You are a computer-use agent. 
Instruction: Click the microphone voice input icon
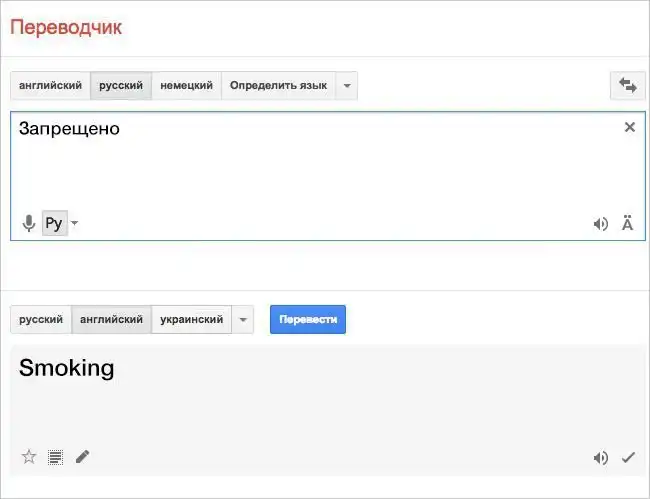(x=29, y=223)
